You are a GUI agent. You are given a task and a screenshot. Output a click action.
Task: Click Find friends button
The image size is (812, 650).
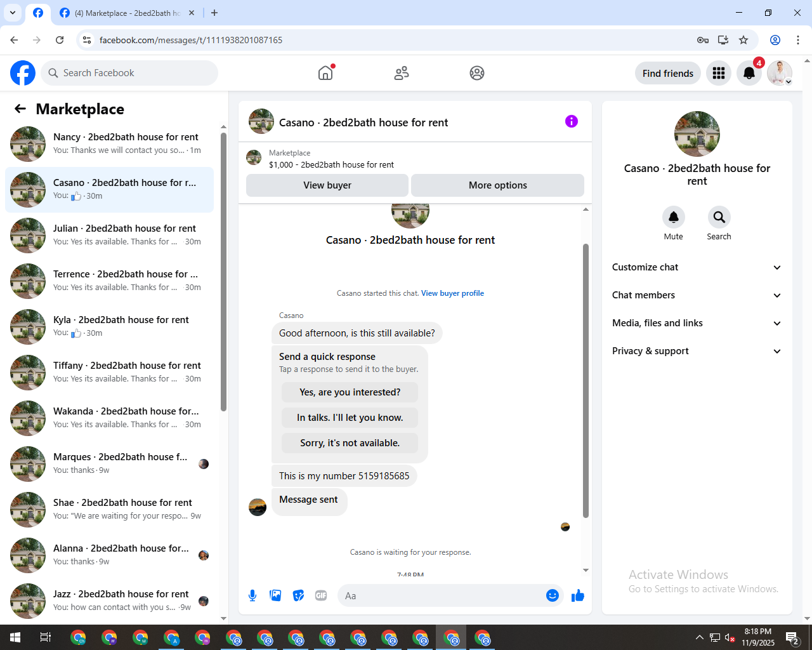(x=668, y=73)
